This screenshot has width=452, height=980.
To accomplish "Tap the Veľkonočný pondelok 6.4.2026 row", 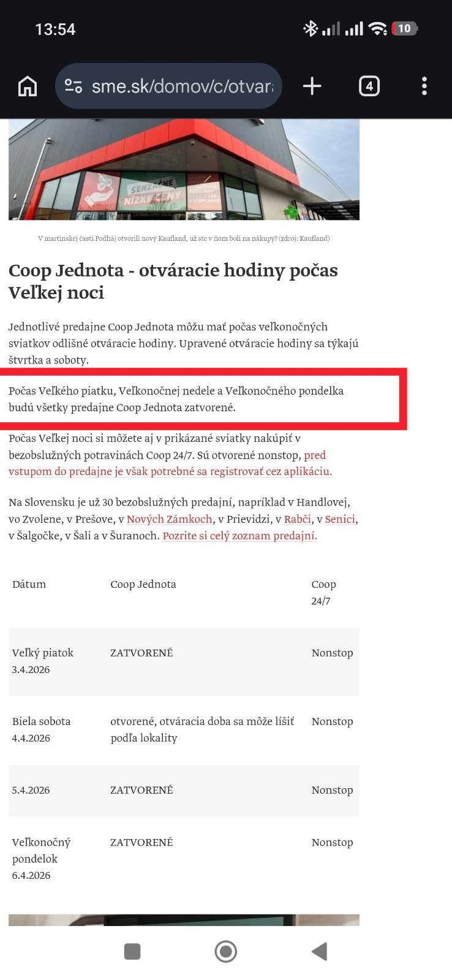I will (184, 859).
